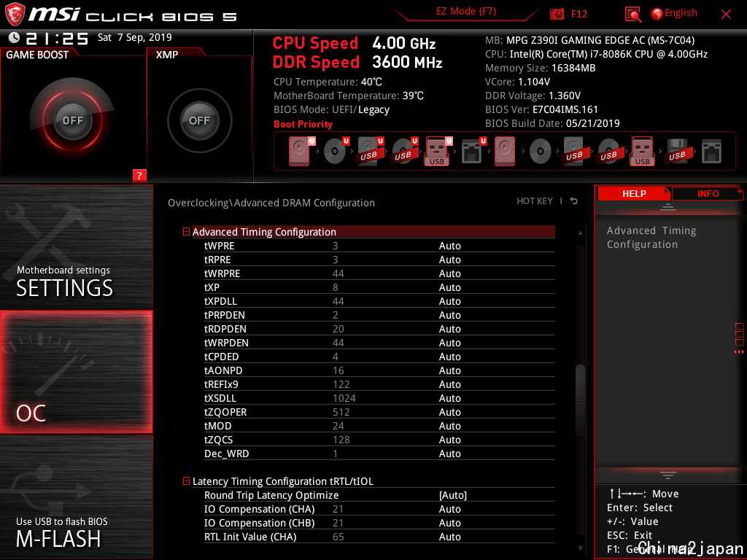Select the UEFI network boot device icon
The width and height of the screenshot is (747, 560).
coord(473,151)
